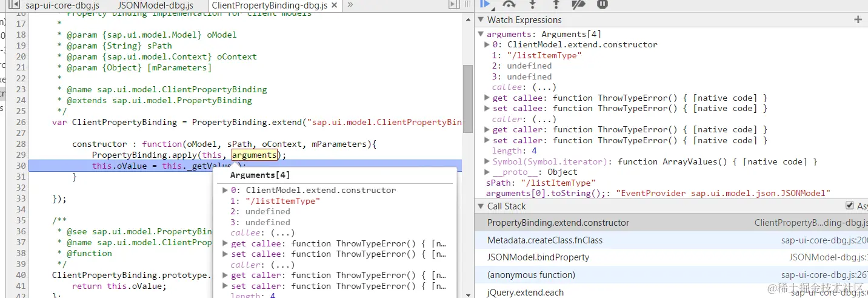Open the ClientPropertyB...ding-dbg.js source link
Screen dimensions: 868x298
[x=811, y=223]
